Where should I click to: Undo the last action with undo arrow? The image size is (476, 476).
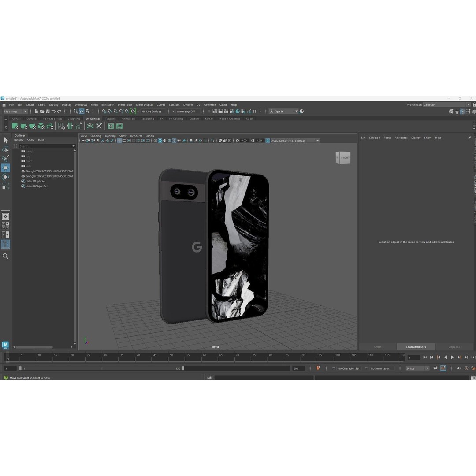click(53, 112)
